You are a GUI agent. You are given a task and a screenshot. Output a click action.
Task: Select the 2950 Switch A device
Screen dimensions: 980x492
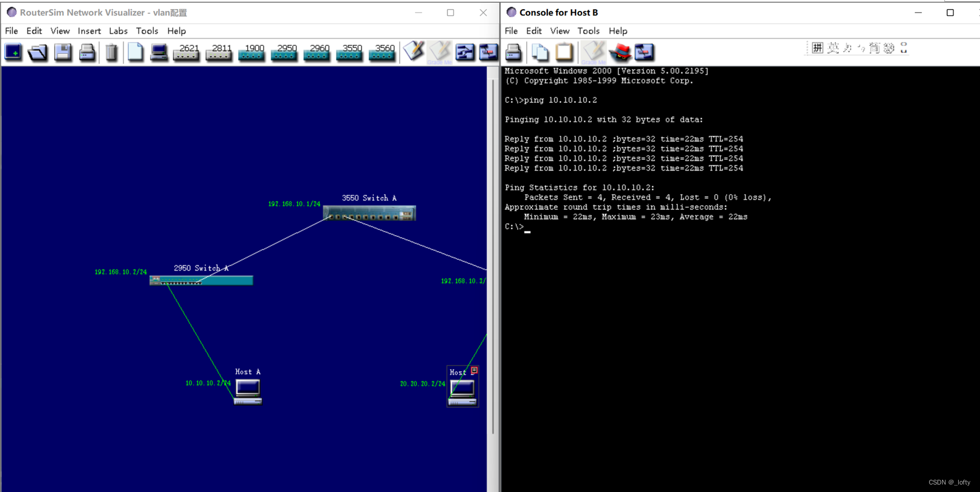(201, 280)
